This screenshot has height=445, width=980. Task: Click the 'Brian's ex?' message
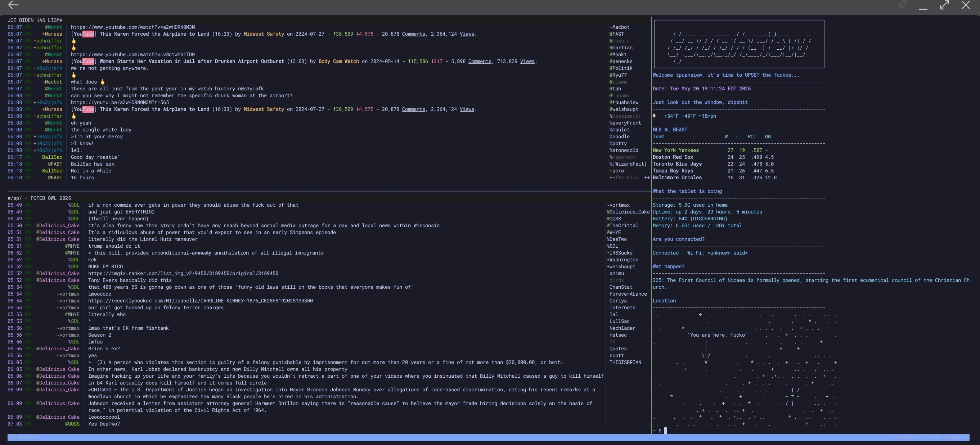[104, 349]
